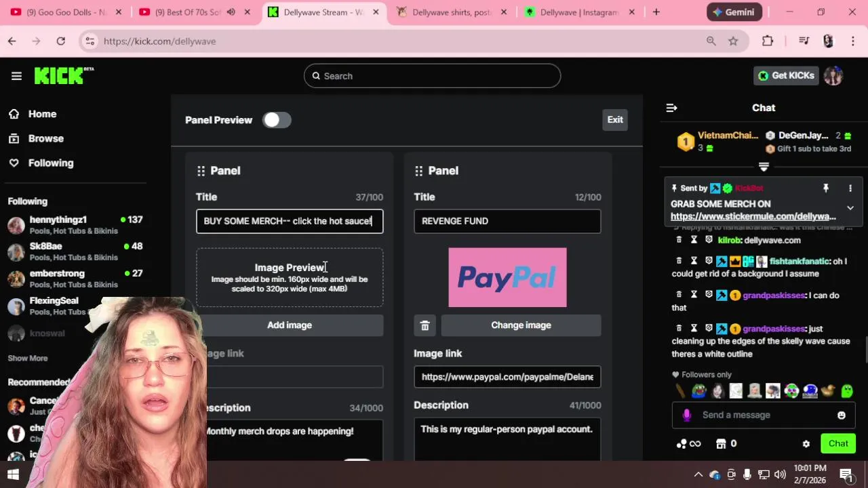Edit the BUY SOME MERCH title field
This screenshot has width=868, height=488.
pyautogui.click(x=290, y=221)
